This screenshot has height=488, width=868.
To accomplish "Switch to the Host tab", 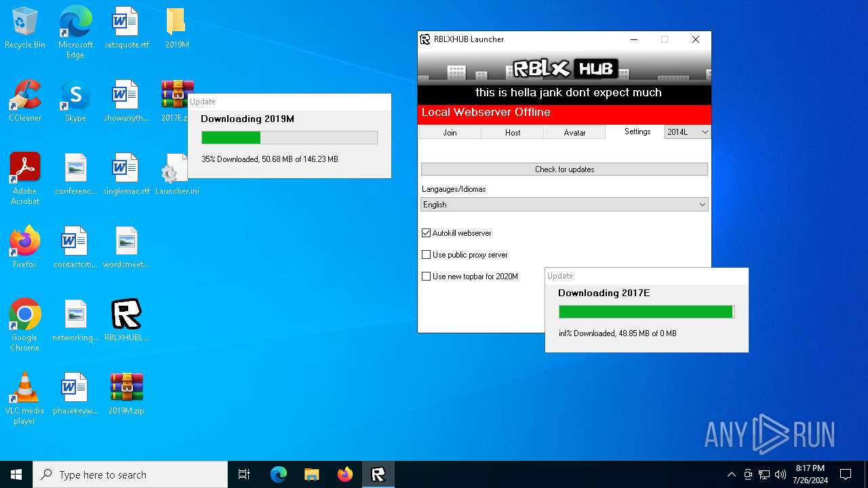I will (513, 133).
